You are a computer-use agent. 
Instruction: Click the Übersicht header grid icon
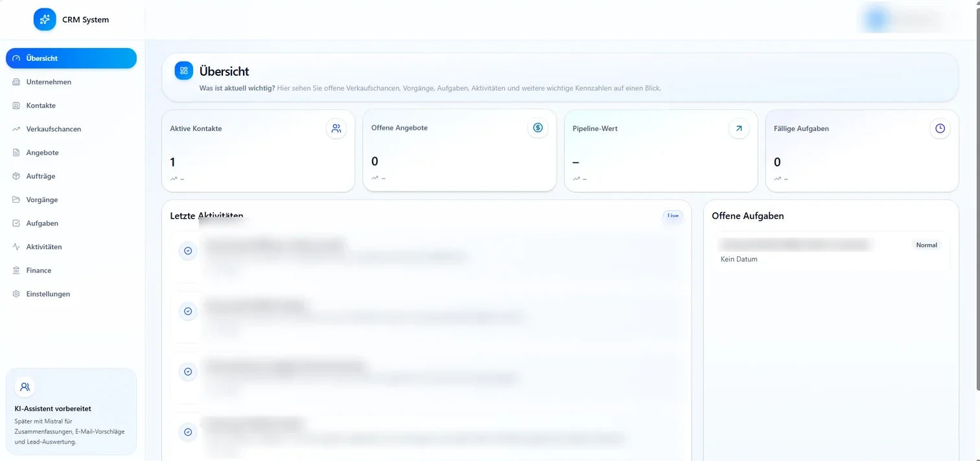184,71
